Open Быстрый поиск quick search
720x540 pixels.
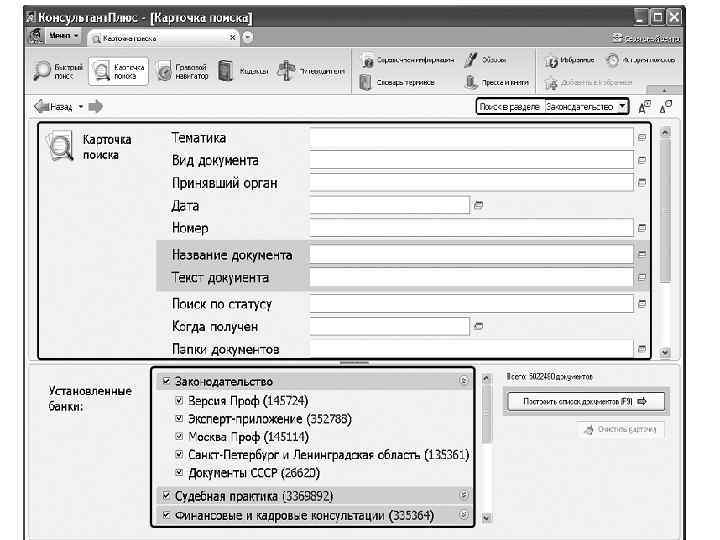[x=59, y=71]
